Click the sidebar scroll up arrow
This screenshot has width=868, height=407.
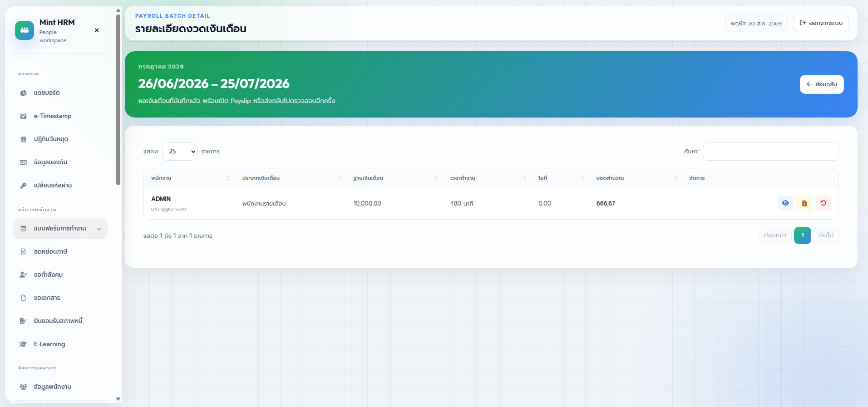point(118,10)
